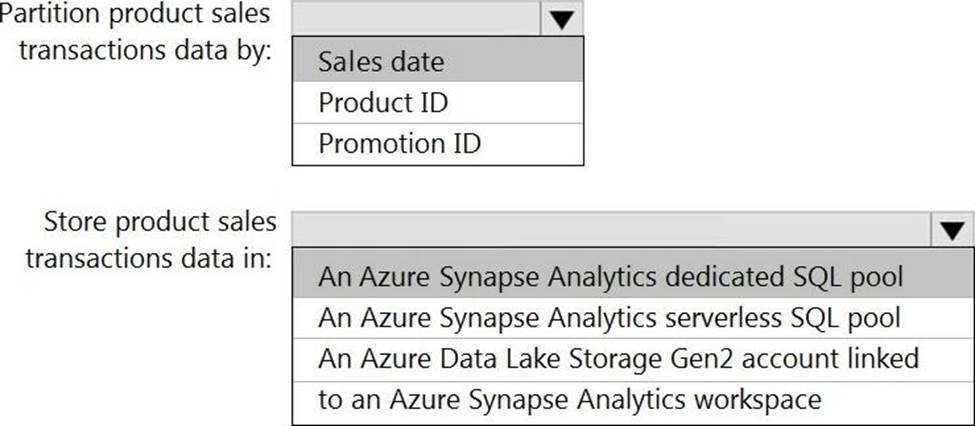Choose Azure Synapse serverless SQL pool option

(609, 318)
